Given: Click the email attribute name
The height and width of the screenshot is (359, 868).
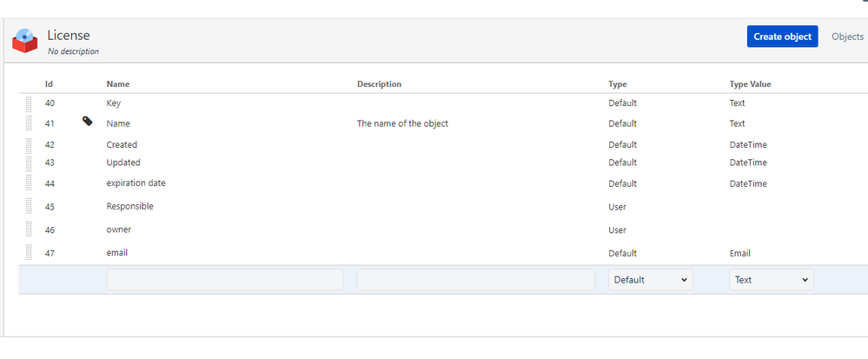Looking at the screenshot, I should (116, 253).
